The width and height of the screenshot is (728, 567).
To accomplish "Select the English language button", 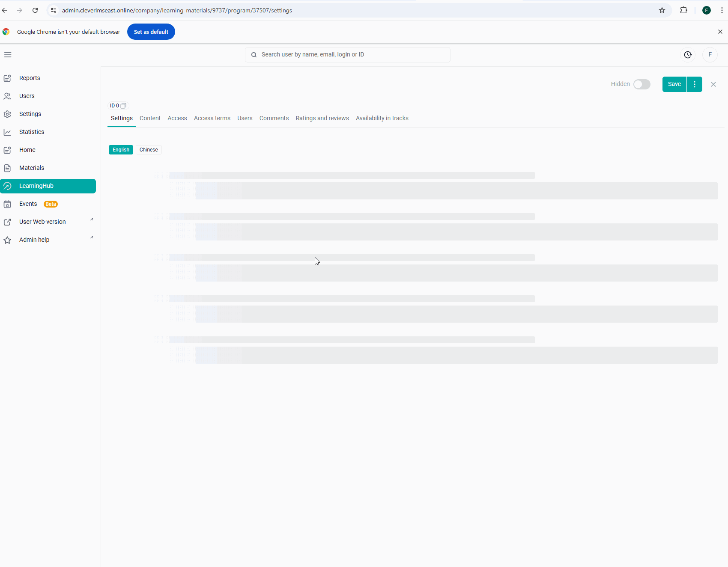I will (x=121, y=150).
